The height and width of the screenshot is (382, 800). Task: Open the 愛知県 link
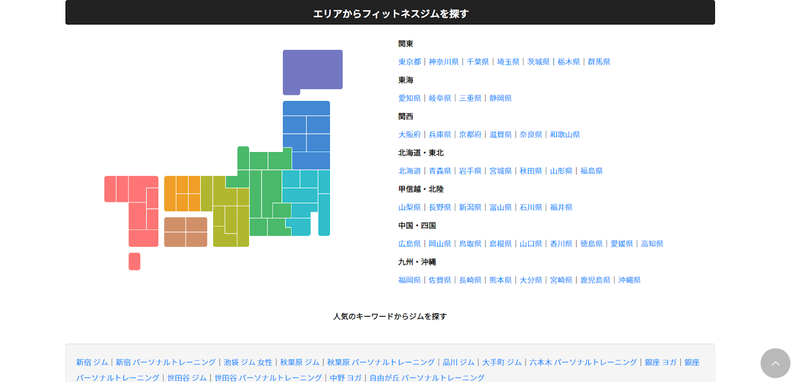coord(410,98)
